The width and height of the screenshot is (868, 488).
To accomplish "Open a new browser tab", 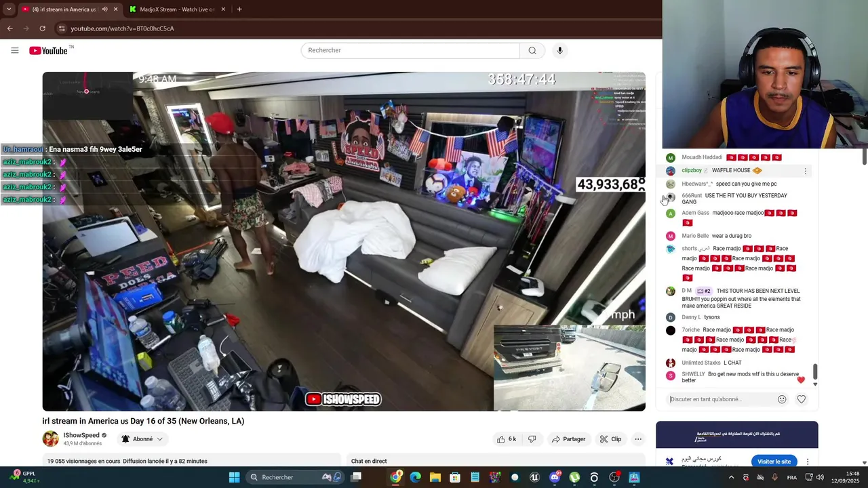I will click(x=239, y=9).
